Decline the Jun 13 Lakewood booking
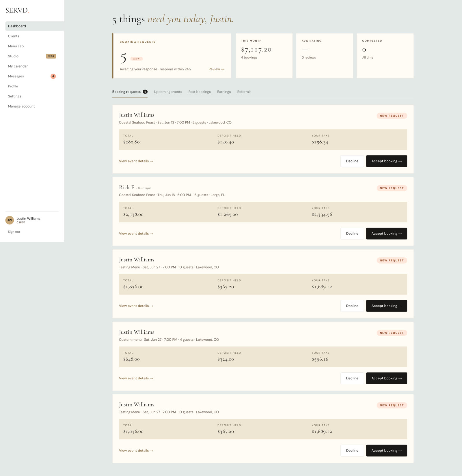 pos(352,161)
